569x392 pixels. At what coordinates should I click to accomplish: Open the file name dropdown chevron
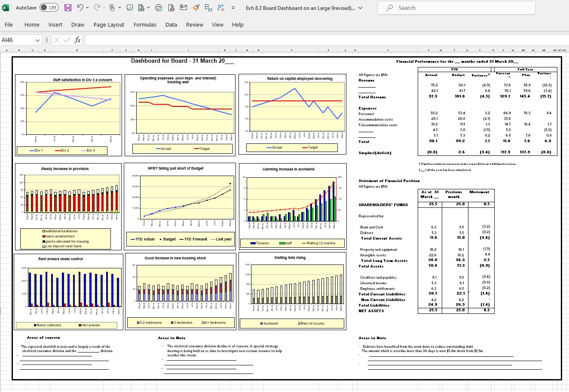point(360,8)
